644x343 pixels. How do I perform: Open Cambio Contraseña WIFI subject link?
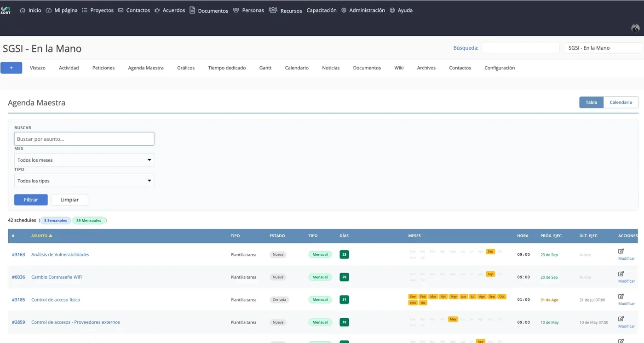pyautogui.click(x=57, y=277)
